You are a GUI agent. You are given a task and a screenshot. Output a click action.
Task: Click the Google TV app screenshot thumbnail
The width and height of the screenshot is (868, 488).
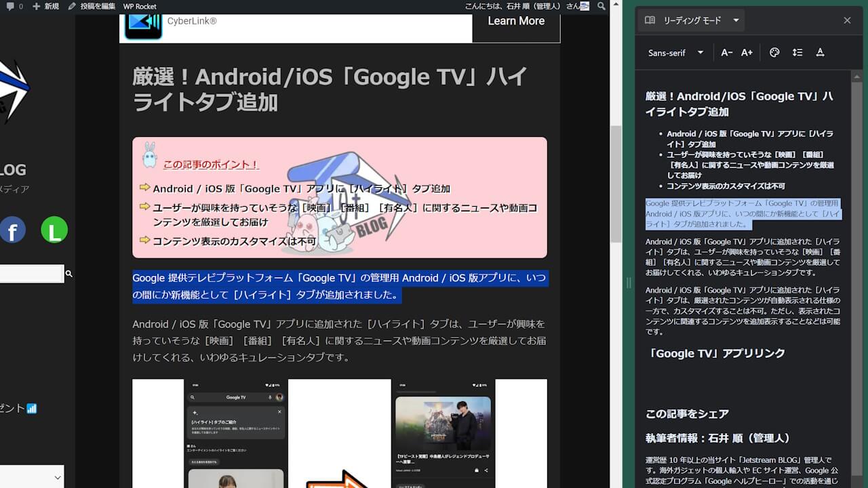tap(236, 434)
